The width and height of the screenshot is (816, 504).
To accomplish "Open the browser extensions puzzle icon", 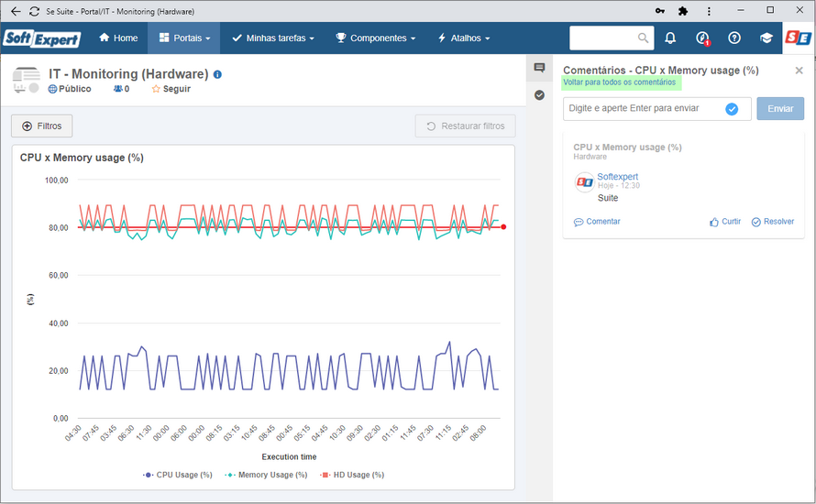I will [x=683, y=11].
